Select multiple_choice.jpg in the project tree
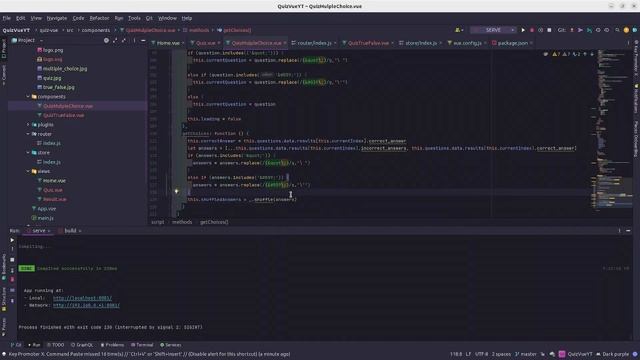Screen dimensions: 640x360 click(64, 69)
